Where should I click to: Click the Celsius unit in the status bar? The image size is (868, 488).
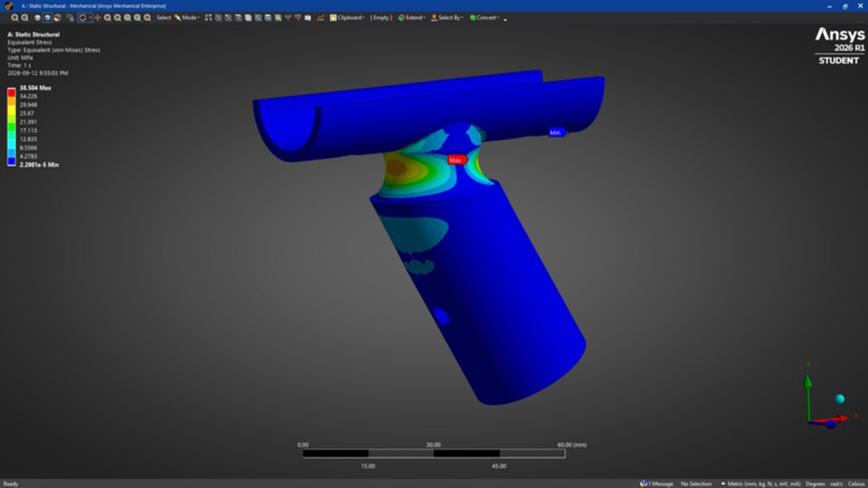[857, 484]
